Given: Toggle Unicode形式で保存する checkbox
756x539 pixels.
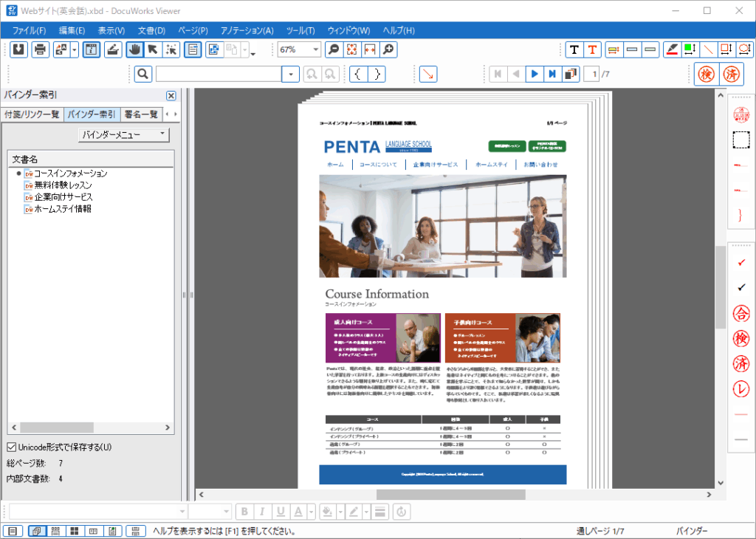Looking at the screenshot, I should tap(12, 447).
